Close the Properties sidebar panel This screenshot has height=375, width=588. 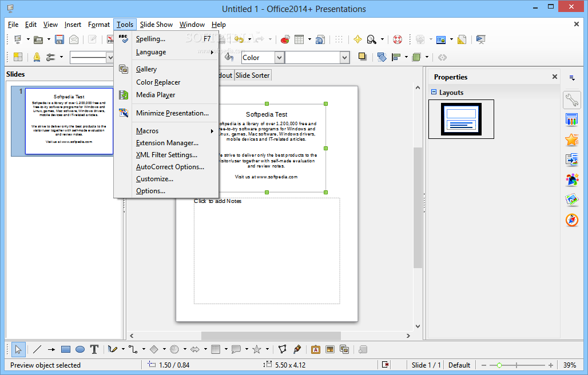point(555,77)
